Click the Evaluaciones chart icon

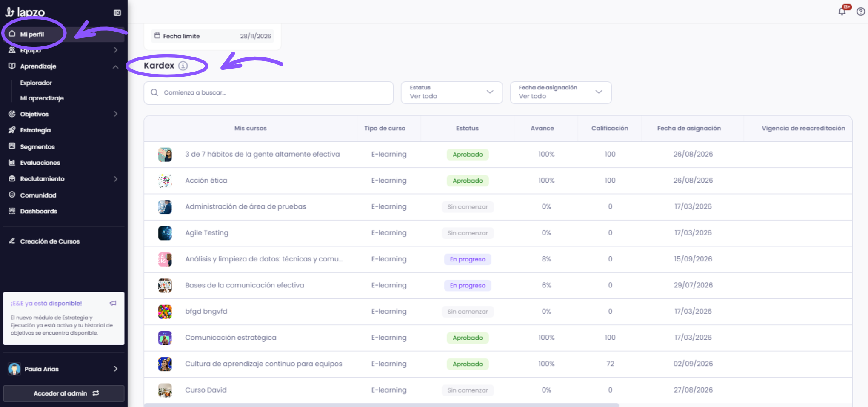point(12,162)
